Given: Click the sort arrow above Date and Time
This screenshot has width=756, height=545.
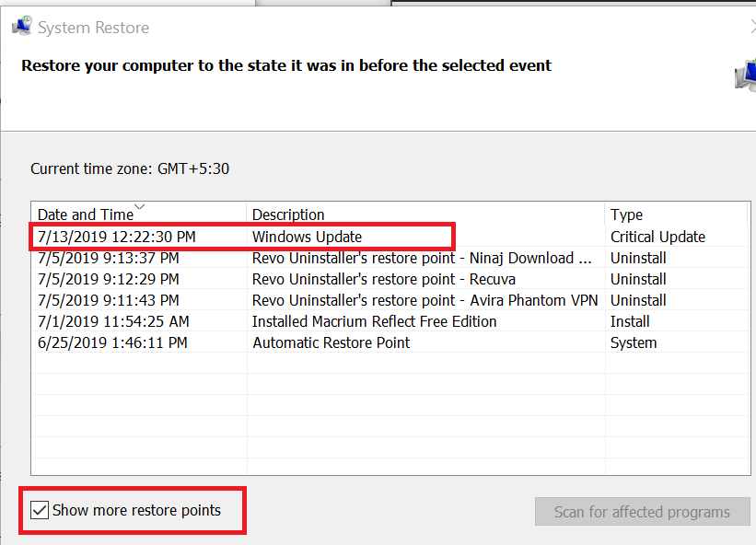Looking at the screenshot, I should click(x=139, y=207).
